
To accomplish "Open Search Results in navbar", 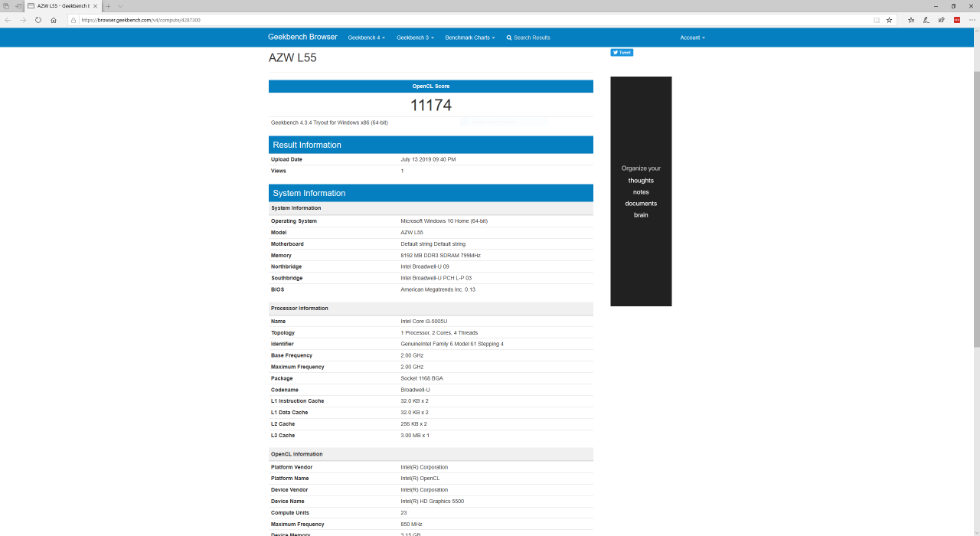I will coord(528,38).
